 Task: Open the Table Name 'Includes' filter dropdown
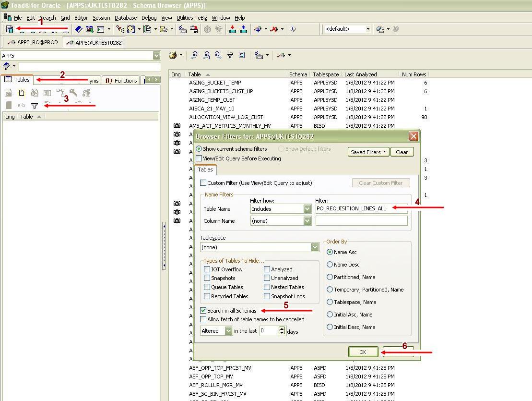coord(307,208)
